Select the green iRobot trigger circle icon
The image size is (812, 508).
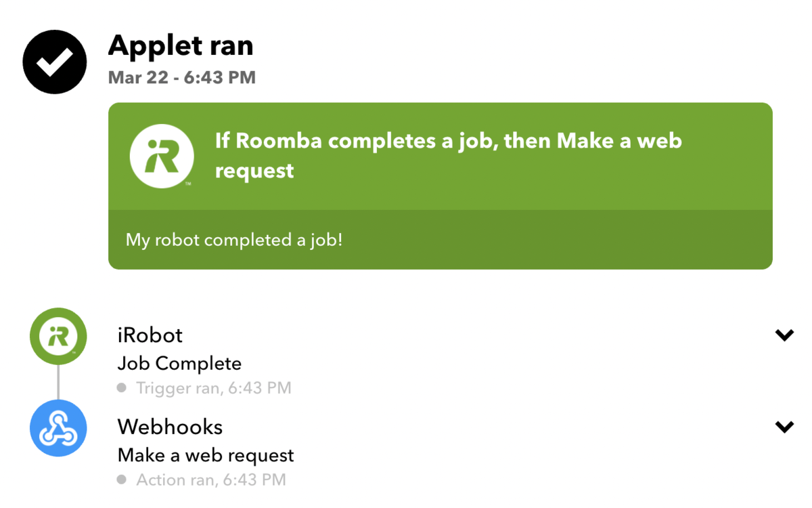click(58, 337)
